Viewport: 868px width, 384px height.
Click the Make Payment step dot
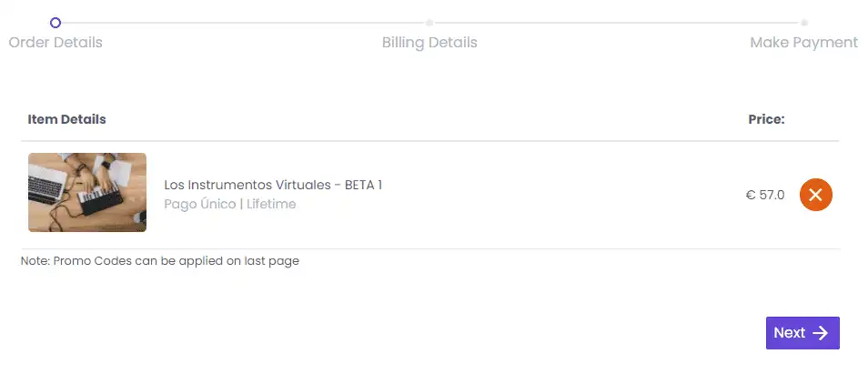[x=804, y=22]
